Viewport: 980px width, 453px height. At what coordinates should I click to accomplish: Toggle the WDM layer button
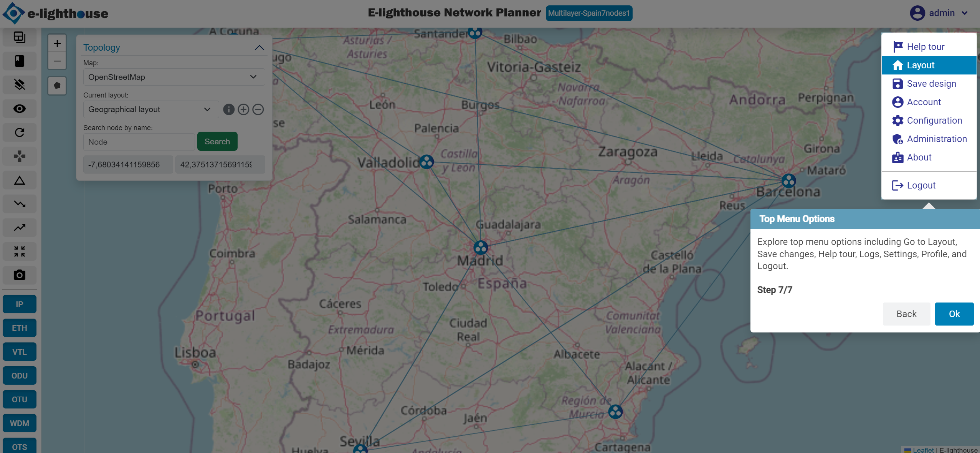click(x=20, y=423)
